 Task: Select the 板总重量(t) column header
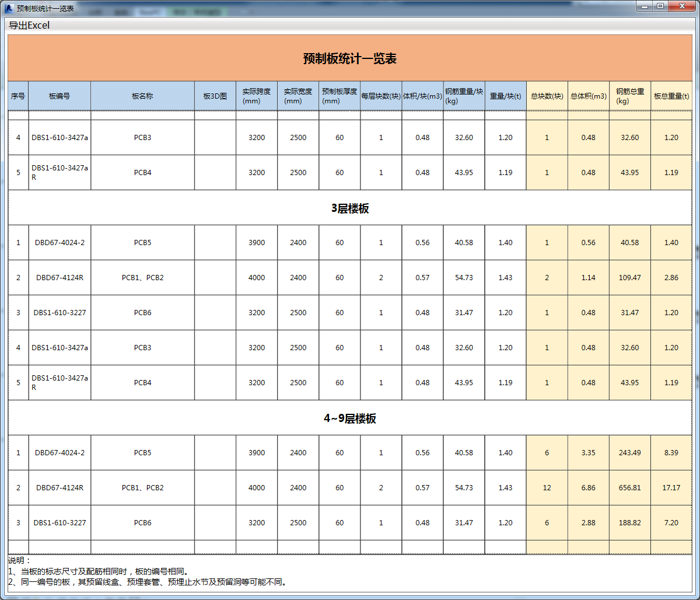(x=671, y=96)
